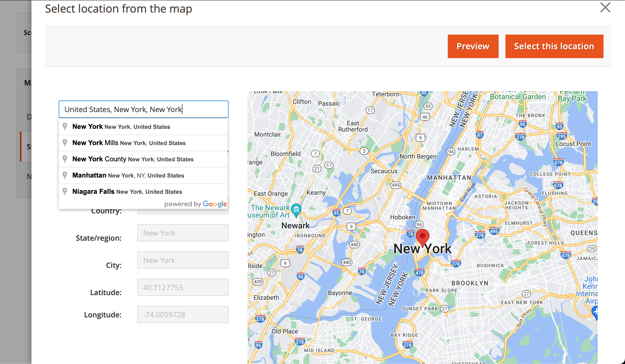Click the JFK airport icon on map
The image size is (625, 364).
pos(595,312)
